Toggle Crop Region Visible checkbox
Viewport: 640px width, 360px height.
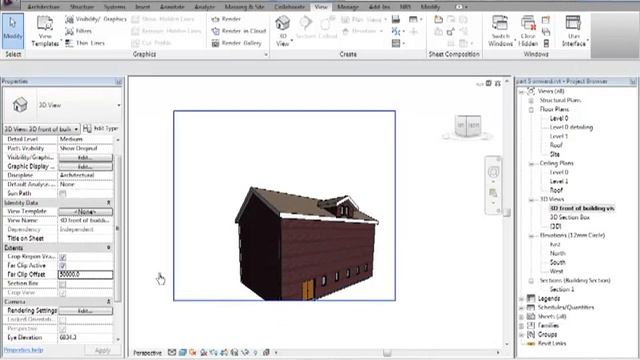click(62, 257)
